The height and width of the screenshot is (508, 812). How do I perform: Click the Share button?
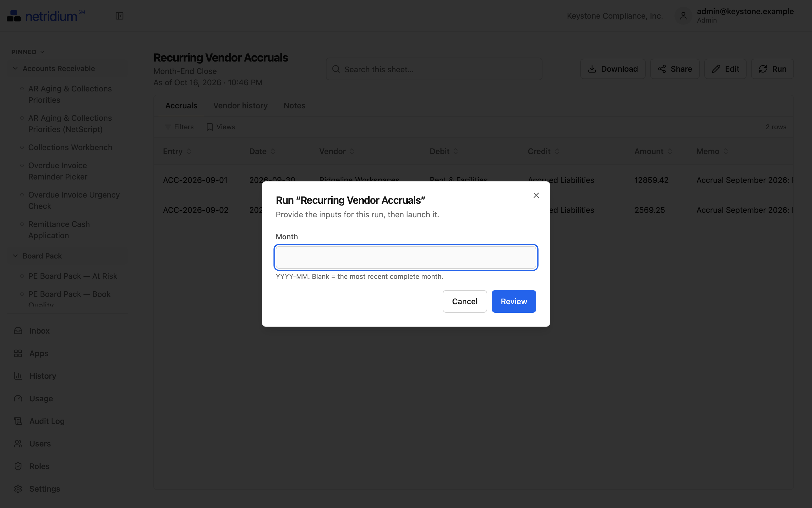point(675,69)
